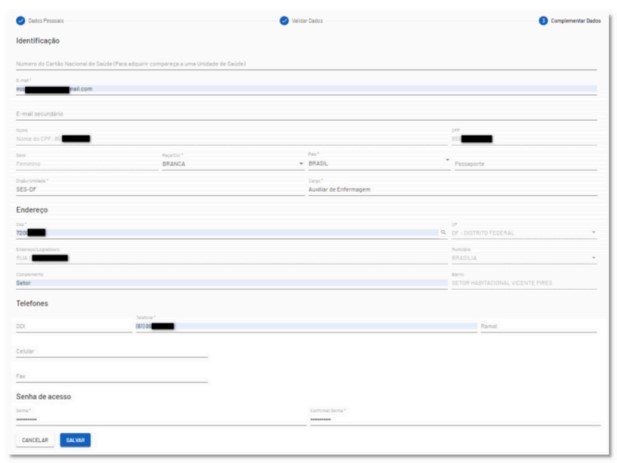Click the Cargo field Auxiliar de Enfermagem

[452, 188]
